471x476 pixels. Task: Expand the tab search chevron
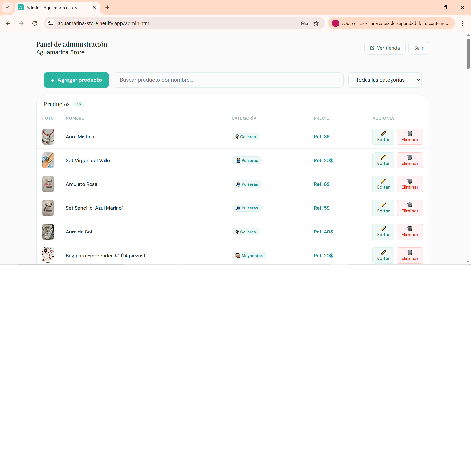[7, 7]
